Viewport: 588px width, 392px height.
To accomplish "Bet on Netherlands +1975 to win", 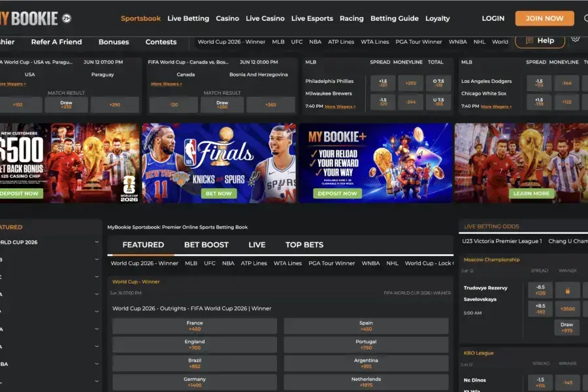I will [x=366, y=382].
